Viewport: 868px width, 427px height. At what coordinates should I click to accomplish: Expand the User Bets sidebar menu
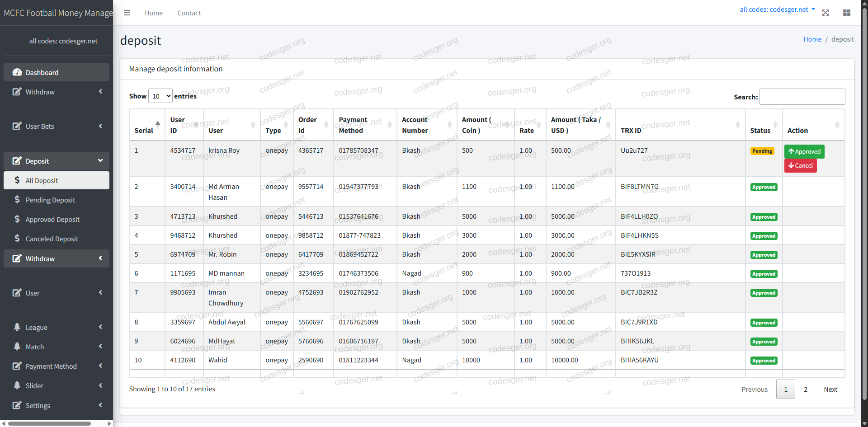[x=57, y=127]
